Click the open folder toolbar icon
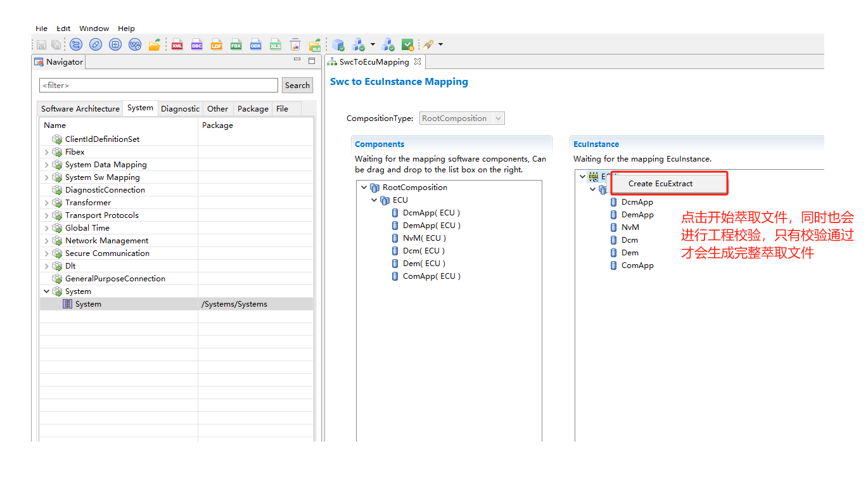868x479 pixels. [154, 45]
